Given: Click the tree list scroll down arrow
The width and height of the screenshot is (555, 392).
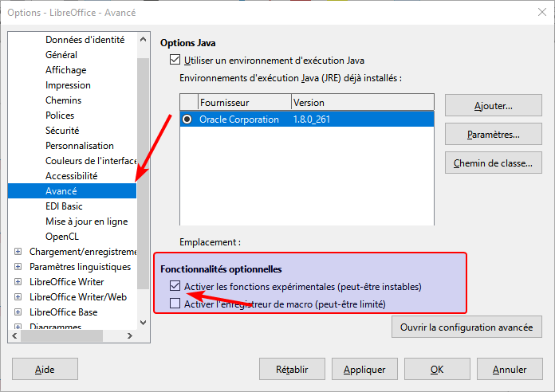Looking at the screenshot, I should pyautogui.click(x=143, y=323).
